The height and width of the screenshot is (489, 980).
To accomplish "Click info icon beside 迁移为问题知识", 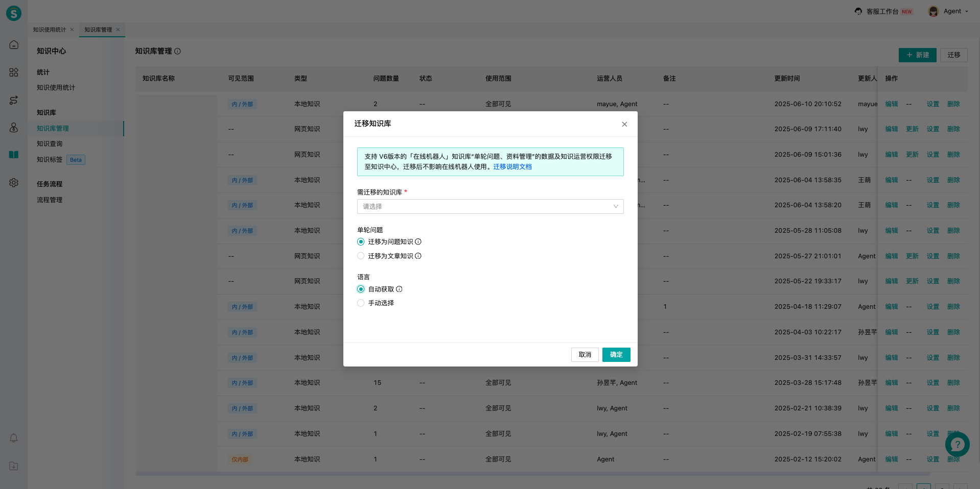I will point(418,242).
